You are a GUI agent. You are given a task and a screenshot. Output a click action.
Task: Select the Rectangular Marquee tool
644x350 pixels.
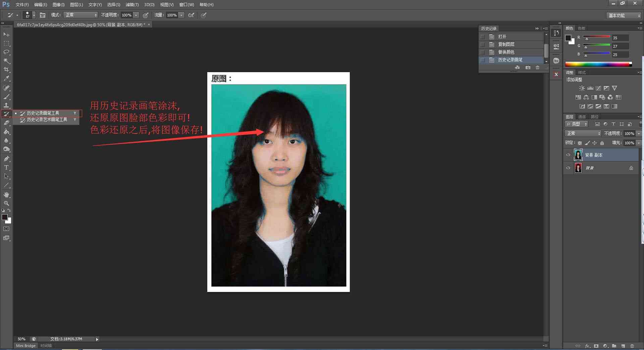click(x=6, y=43)
